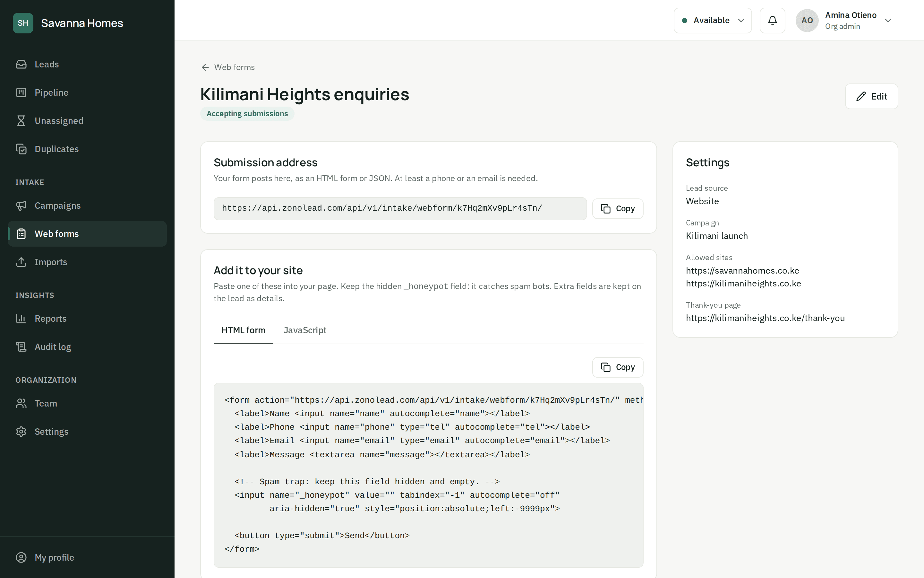Click allowed site https://kilimaniheights.co.ke
924x578 pixels.
point(743,284)
